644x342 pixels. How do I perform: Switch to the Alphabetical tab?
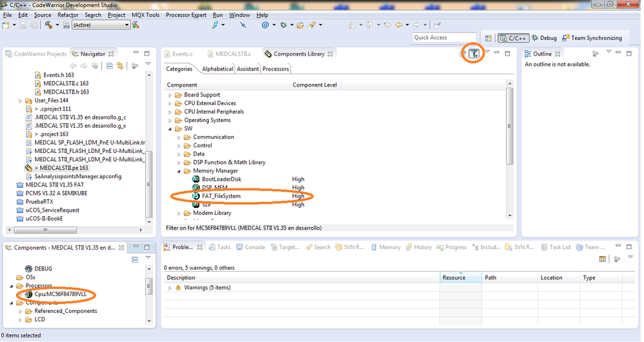tap(217, 69)
